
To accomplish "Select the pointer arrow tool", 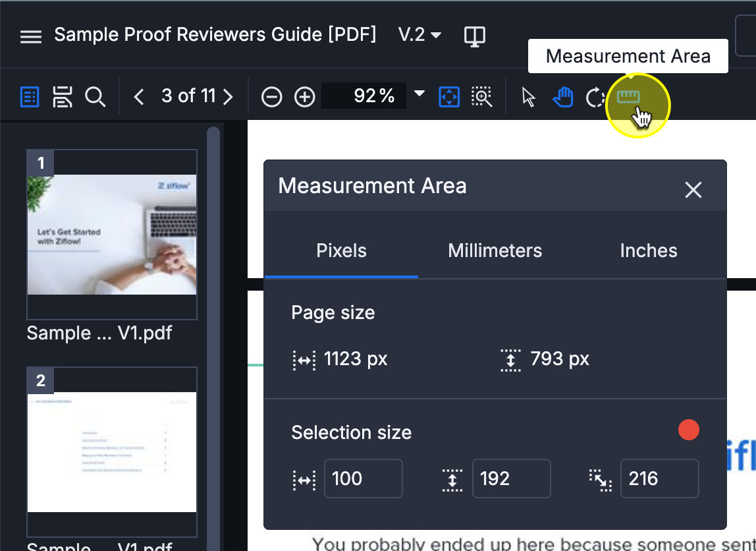I will pyautogui.click(x=528, y=97).
